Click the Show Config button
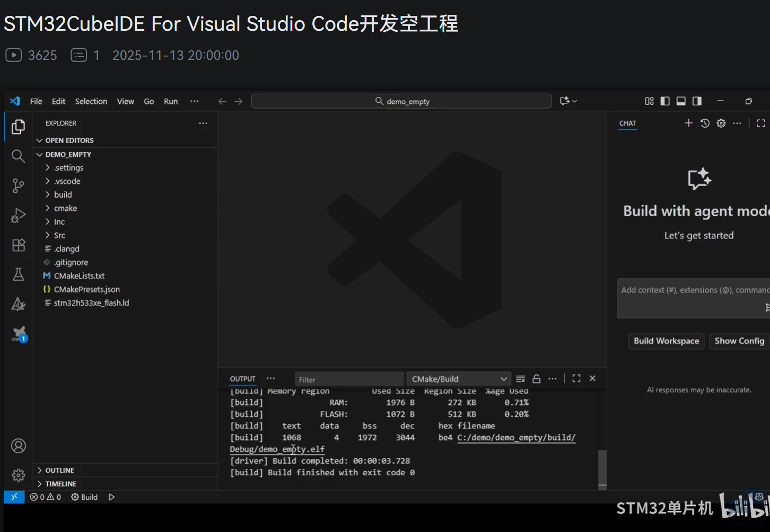The image size is (770, 532). click(x=739, y=341)
